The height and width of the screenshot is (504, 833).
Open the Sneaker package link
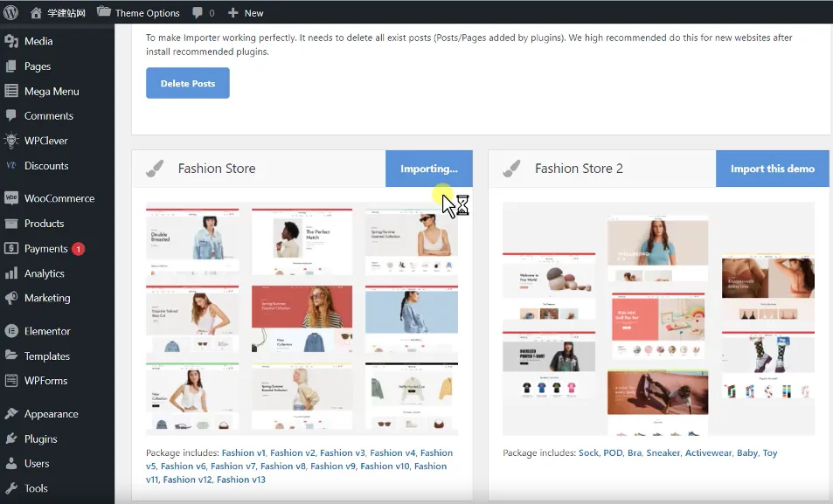click(663, 452)
